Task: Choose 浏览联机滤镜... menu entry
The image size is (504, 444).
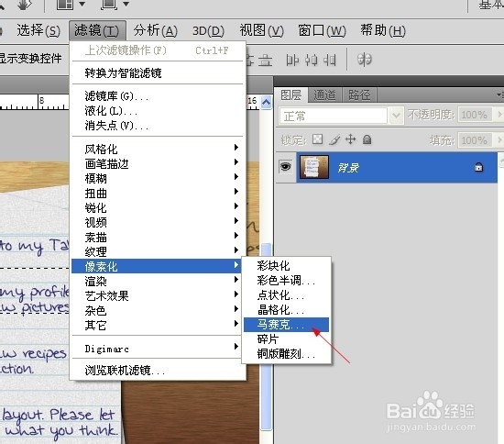Action: coord(158,371)
